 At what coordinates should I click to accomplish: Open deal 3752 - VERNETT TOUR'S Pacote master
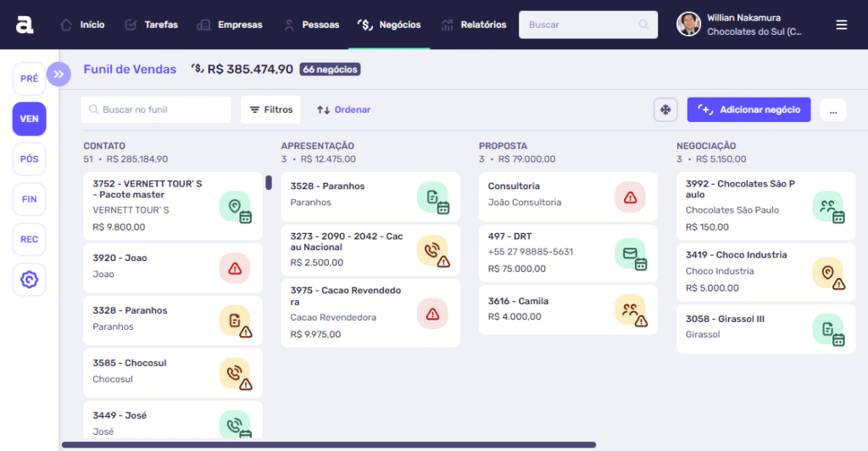[x=173, y=205]
